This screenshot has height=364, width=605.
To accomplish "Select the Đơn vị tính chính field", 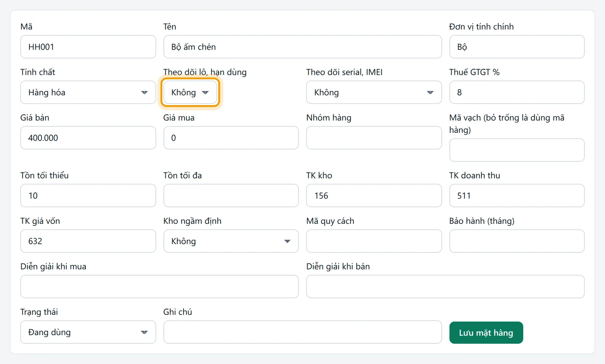I will 517,47.
